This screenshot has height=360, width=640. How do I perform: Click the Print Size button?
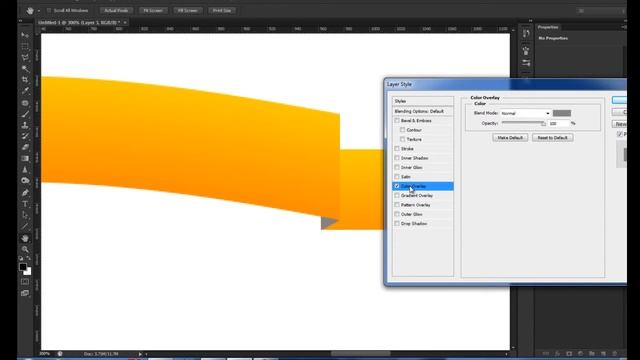pyautogui.click(x=222, y=11)
